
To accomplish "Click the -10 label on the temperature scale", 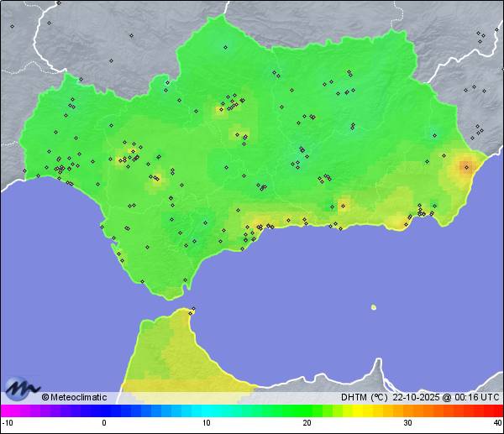I will click(7, 423).
